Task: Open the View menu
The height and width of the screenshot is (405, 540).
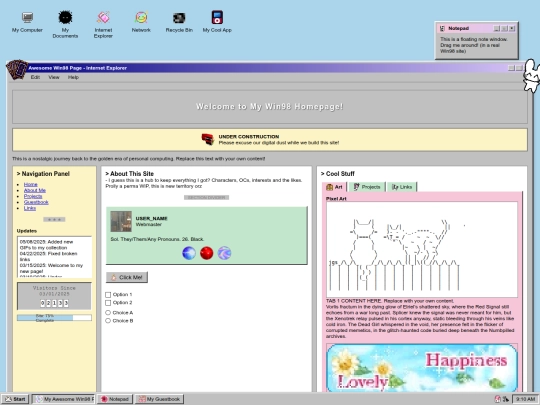Action: pyautogui.click(x=54, y=77)
